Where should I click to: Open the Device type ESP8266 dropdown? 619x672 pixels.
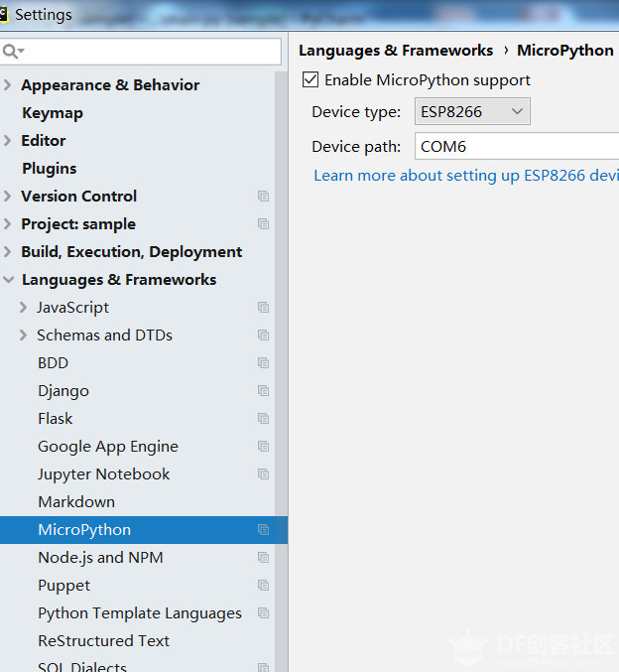point(472,111)
